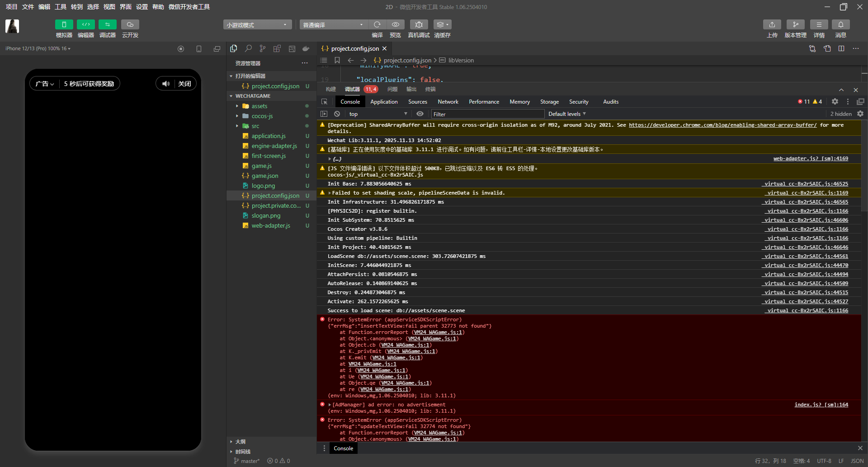Open the Sources devtools tab
Screen dimensions: 868x467
point(418,102)
